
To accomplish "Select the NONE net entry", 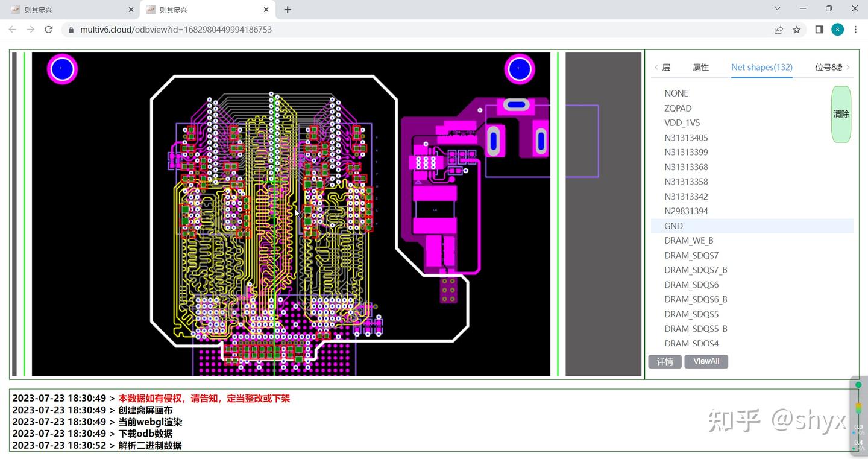I will tap(752, 93).
